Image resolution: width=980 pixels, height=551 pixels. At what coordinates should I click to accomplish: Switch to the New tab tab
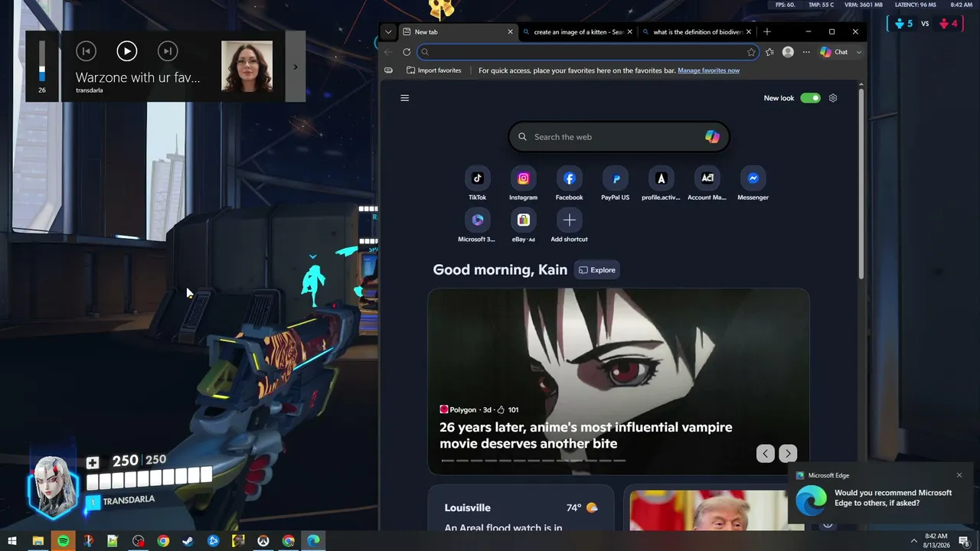pyautogui.click(x=457, y=32)
